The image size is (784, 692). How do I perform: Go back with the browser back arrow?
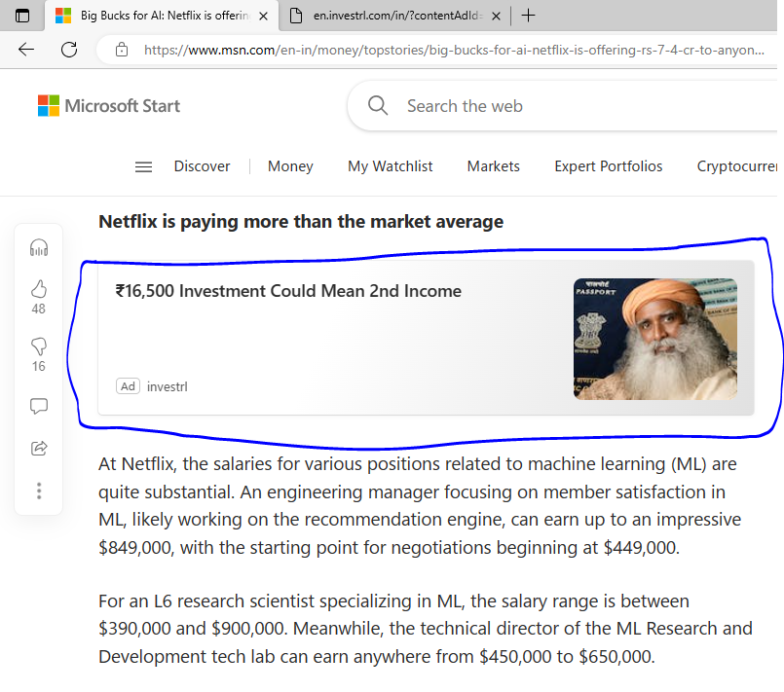26,50
